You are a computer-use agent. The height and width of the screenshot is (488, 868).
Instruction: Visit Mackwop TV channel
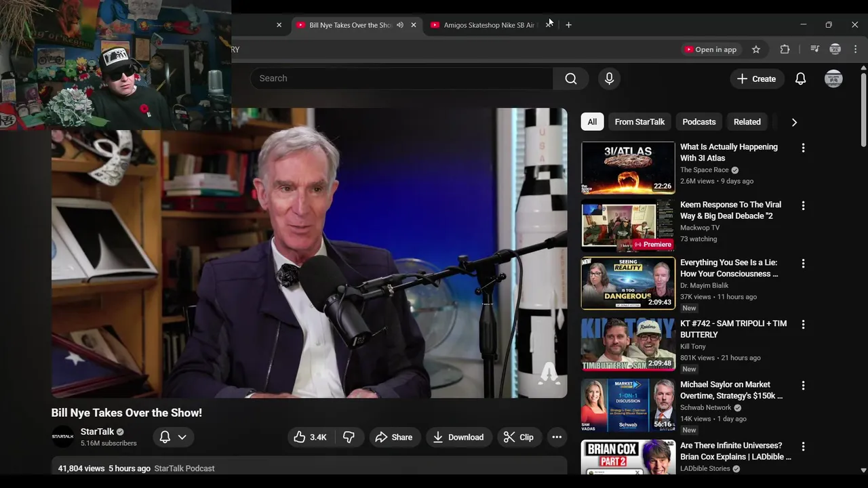tap(700, 228)
